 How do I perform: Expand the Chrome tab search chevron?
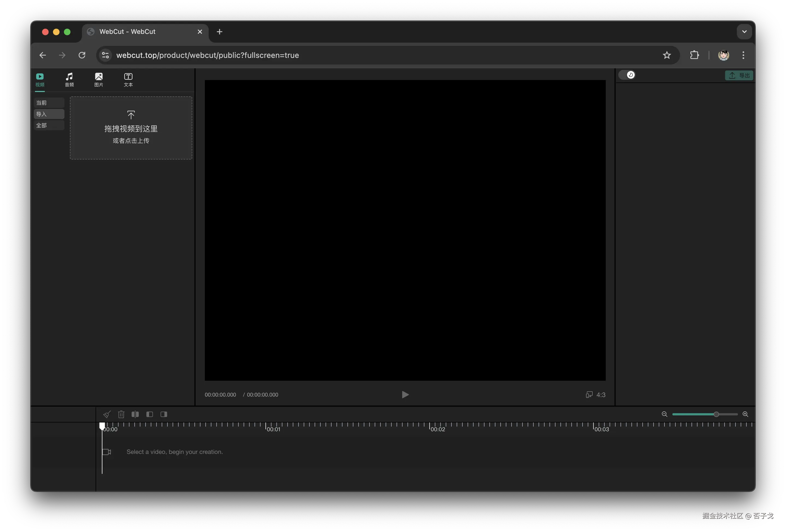(744, 32)
